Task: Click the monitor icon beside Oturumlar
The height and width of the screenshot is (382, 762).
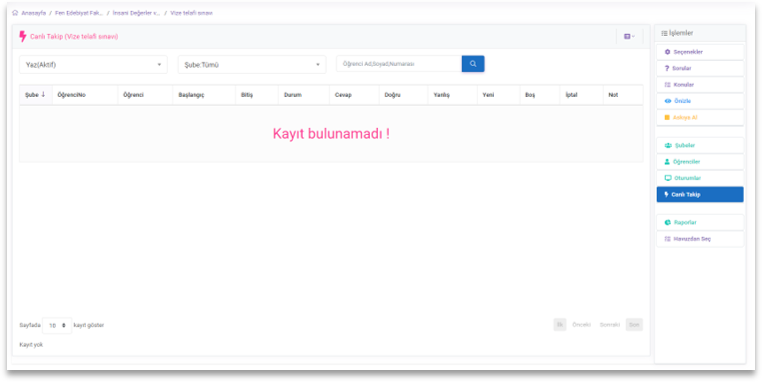Action: click(x=668, y=178)
